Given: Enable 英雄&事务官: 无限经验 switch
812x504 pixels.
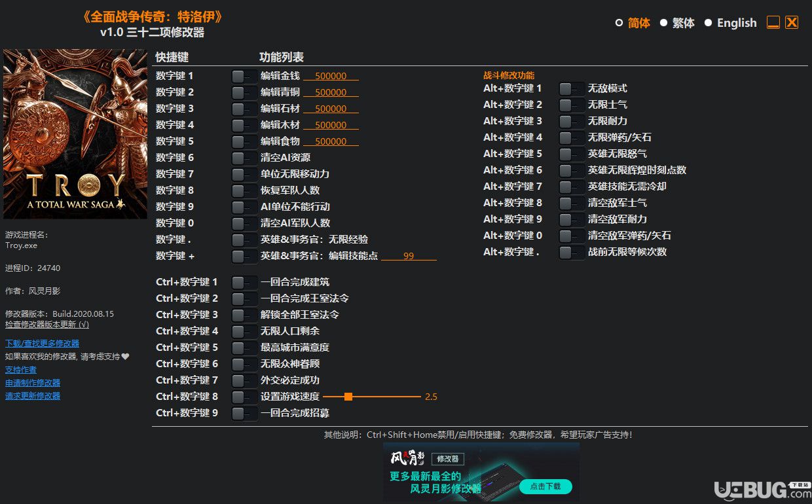Looking at the screenshot, I should (x=244, y=240).
